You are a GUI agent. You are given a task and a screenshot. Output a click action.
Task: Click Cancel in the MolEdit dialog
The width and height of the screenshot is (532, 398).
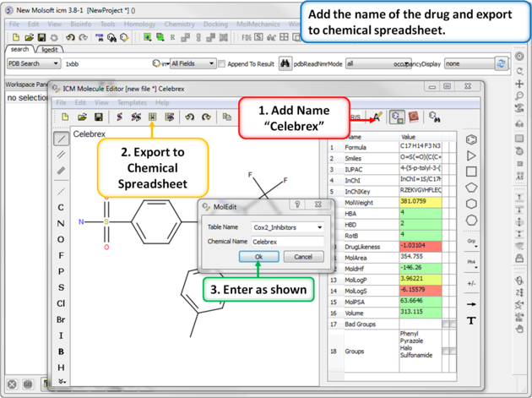click(x=303, y=257)
